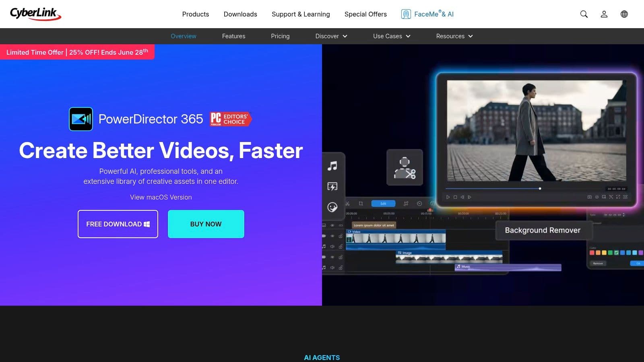Mute the speaker on the Music track
This screenshot has width=644, height=362.
[x=332, y=267]
